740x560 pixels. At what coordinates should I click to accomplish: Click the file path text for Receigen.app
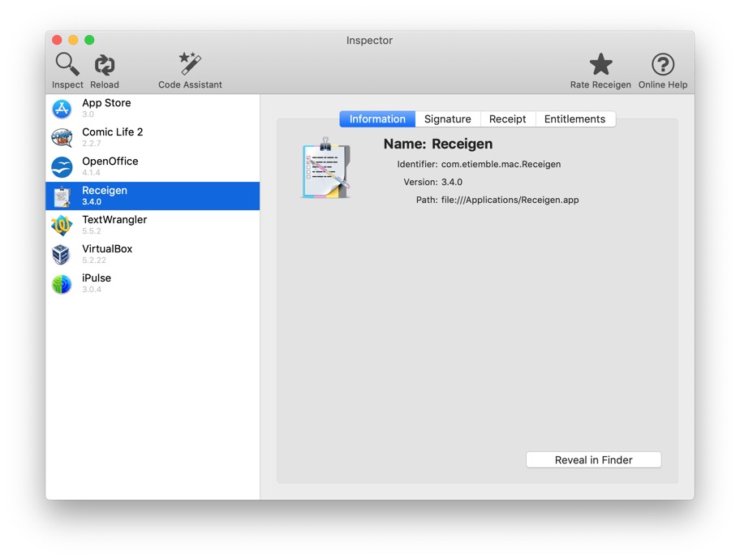(510, 200)
